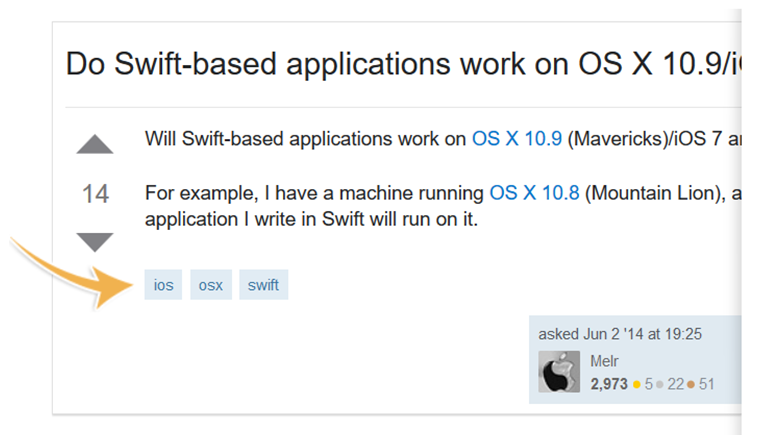Follow the OS X 10.9 link
Screen dimensions: 764x436
coord(517,138)
